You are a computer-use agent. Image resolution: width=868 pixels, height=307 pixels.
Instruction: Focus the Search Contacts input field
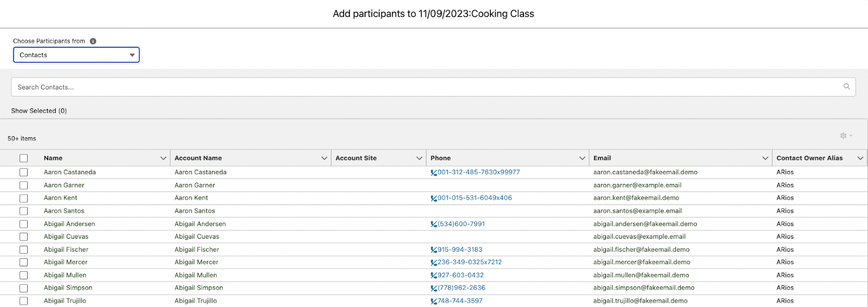pyautogui.click(x=433, y=87)
